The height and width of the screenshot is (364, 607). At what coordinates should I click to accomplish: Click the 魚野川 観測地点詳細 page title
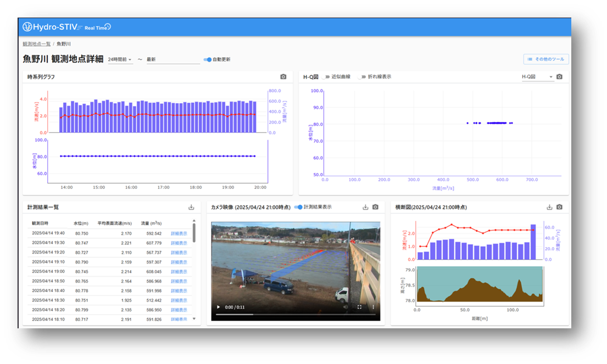(63, 59)
